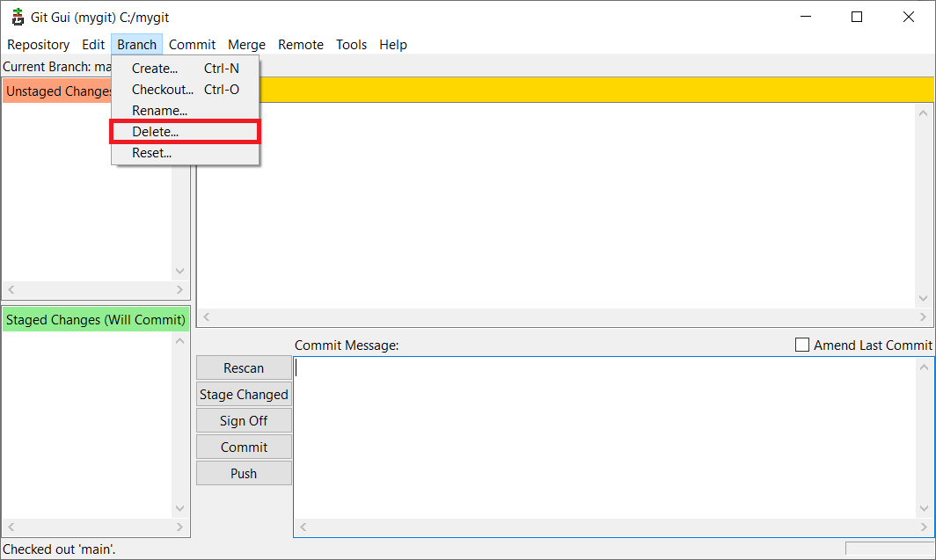This screenshot has width=936, height=560.
Task: Choose Create... in the Branch menu
Action: pos(155,69)
